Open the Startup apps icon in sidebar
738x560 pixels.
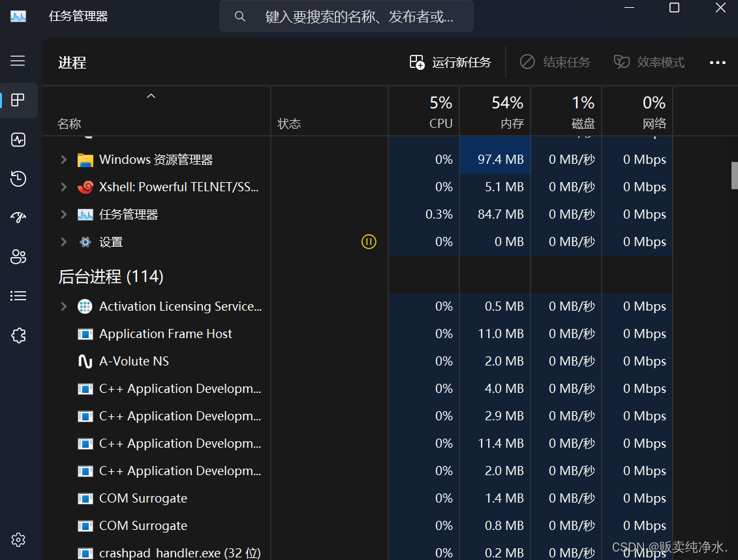coord(18,217)
